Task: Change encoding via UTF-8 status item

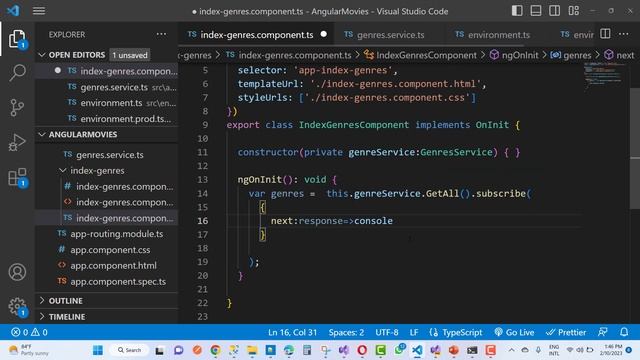Action: click(387, 332)
